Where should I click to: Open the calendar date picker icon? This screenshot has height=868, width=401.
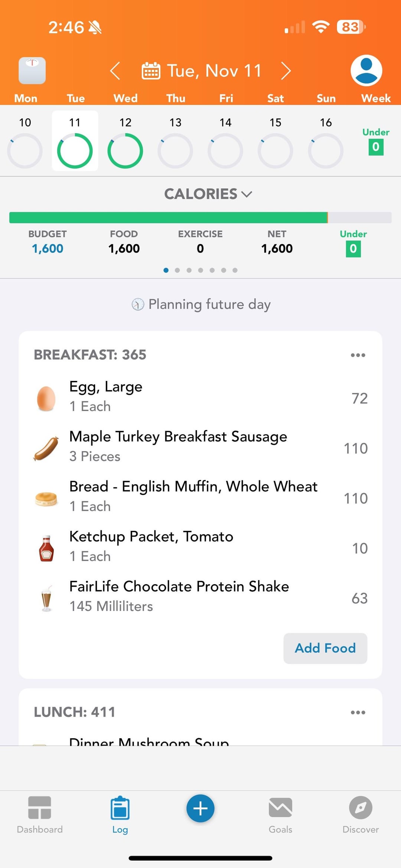(x=151, y=71)
